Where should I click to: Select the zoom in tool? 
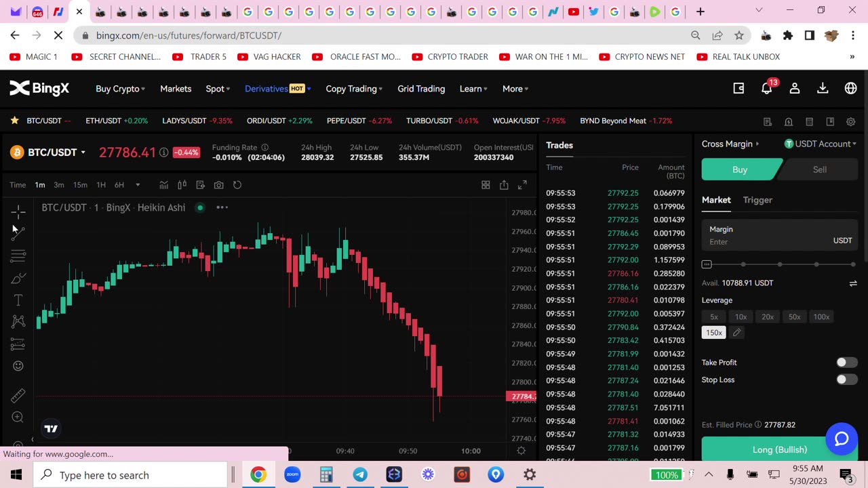[x=18, y=418]
